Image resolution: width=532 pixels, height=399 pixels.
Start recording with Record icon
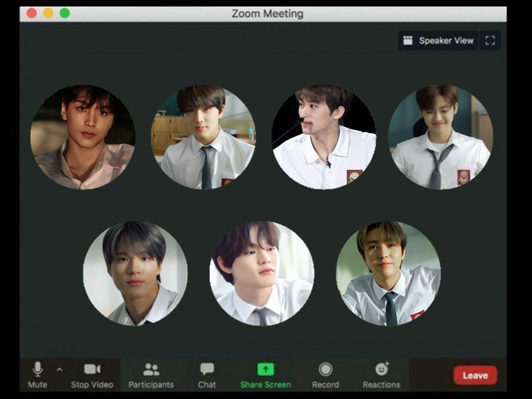325,369
